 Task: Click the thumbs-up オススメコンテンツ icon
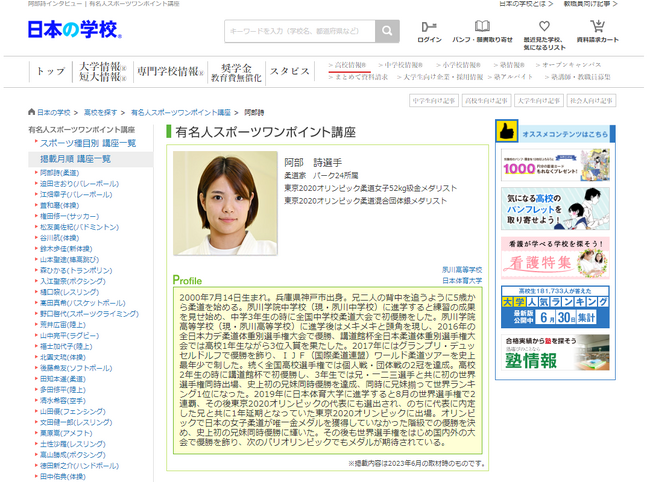(x=506, y=133)
